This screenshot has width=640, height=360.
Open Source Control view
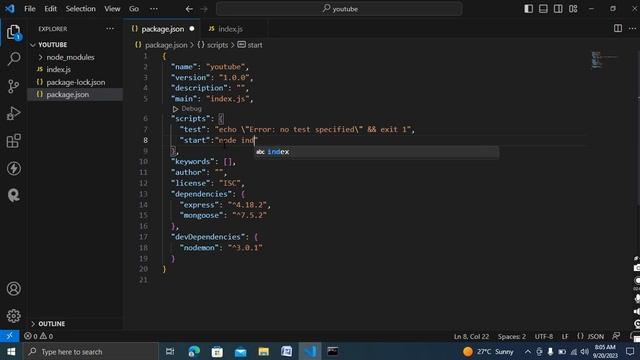click(13, 86)
